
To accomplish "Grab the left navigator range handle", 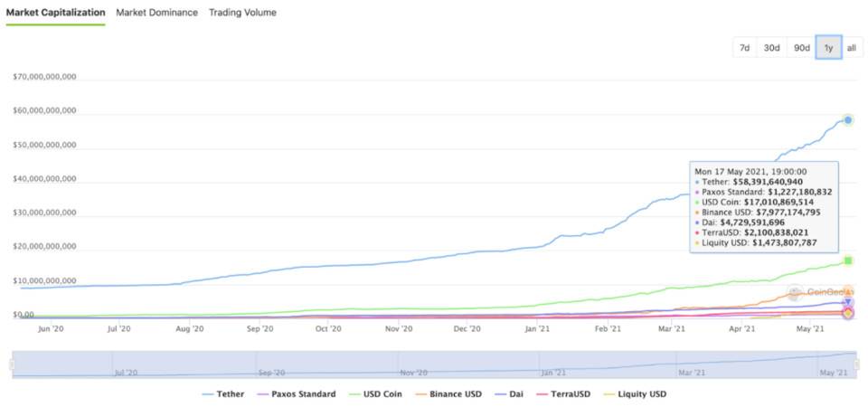I will pyautogui.click(x=12, y=364).
